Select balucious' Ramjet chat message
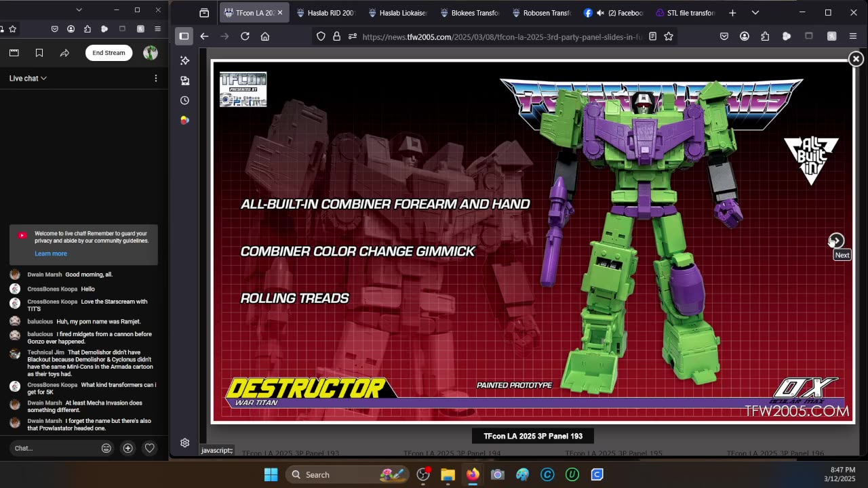 [x=84, y=321]
